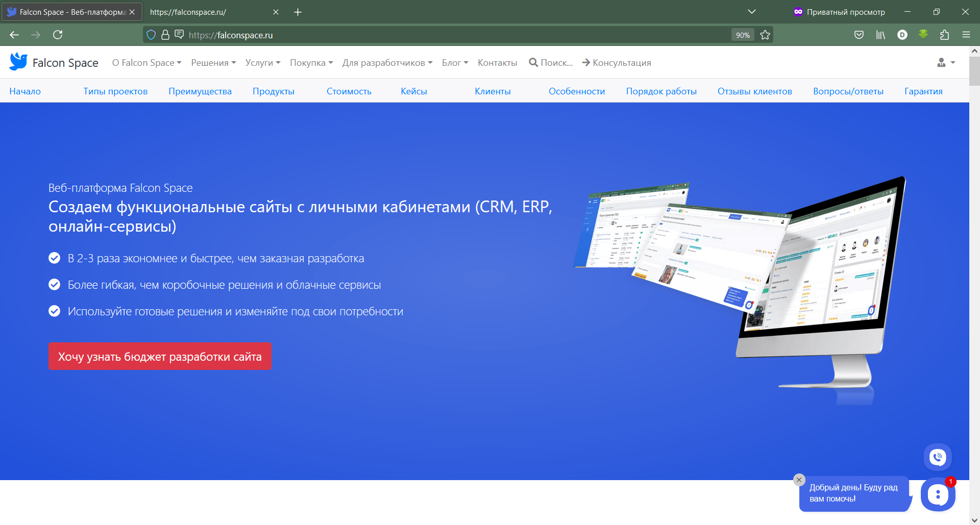Click the arrow icon beside Консультация

pyautogui.click(x=586, y=62)
